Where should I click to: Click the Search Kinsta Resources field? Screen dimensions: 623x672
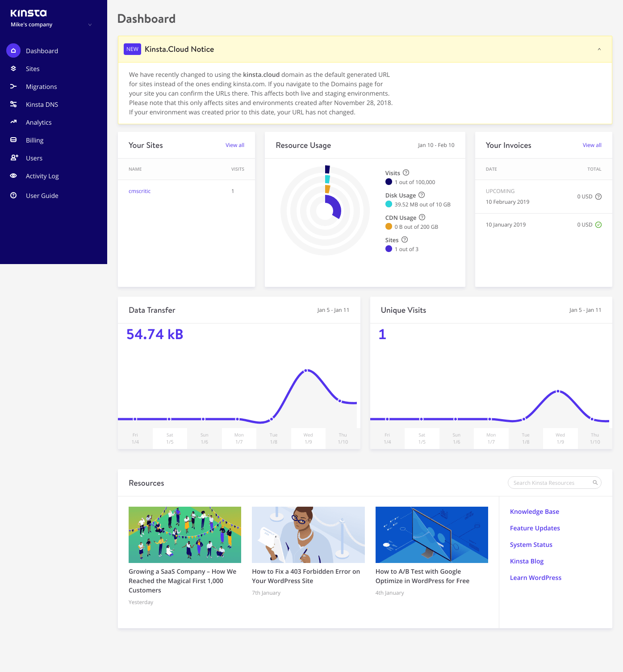(555, 483)
